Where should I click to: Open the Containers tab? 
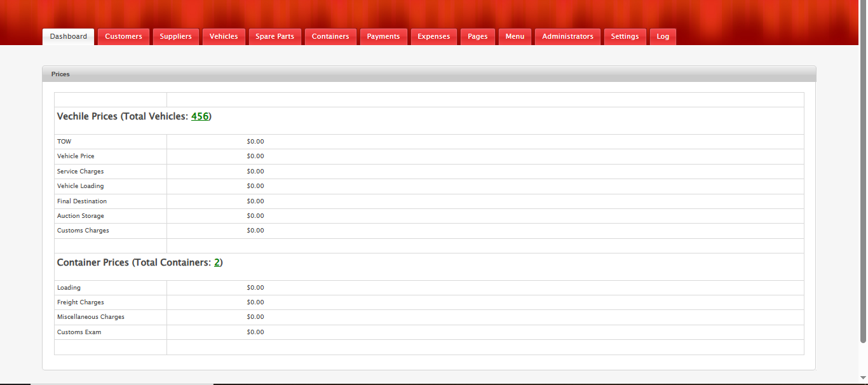[330, 37]
